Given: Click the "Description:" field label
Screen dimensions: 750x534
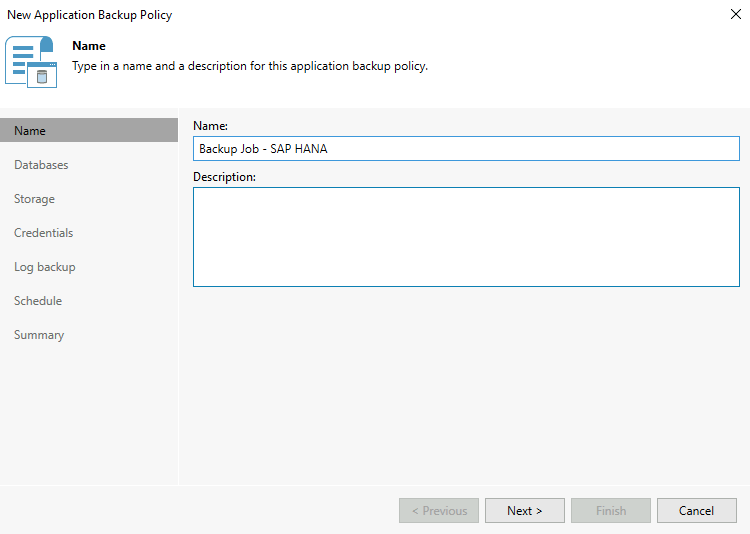Looking at the screenshot, I should [x=224, y=177].
